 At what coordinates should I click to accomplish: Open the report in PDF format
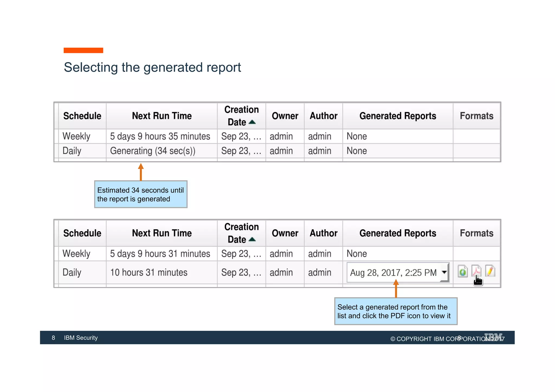[x=476, y=271]
